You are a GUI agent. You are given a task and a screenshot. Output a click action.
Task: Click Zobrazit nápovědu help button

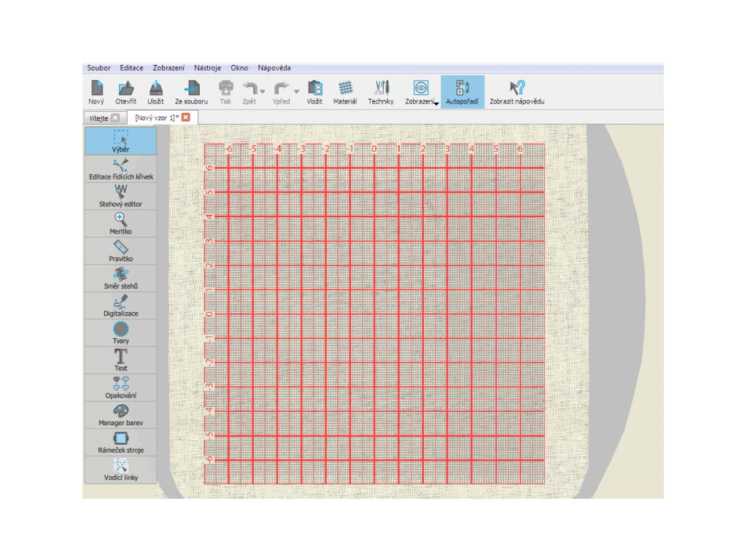[x=516, y=93]
